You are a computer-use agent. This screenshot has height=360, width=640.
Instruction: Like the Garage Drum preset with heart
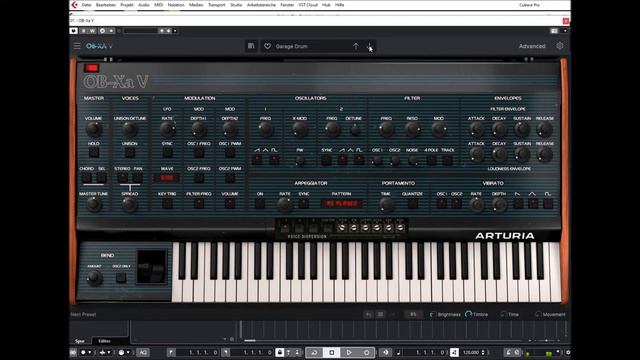click(x=267, y=47)
